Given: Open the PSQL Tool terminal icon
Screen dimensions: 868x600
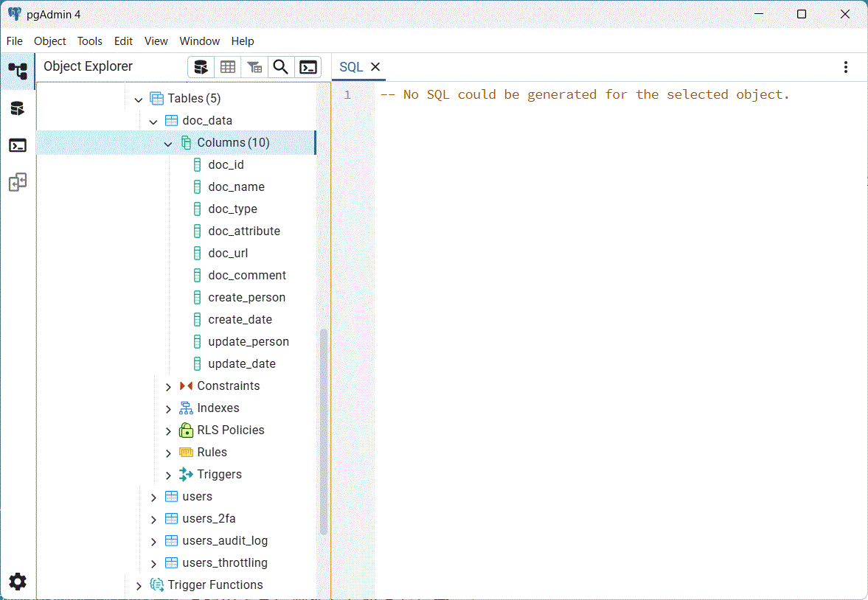Looking at the screenshot, I should click(x=308, y=67).
